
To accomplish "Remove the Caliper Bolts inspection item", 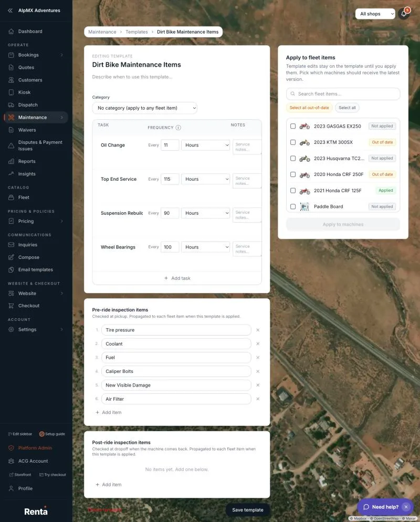I will click(x=258, y=371).
